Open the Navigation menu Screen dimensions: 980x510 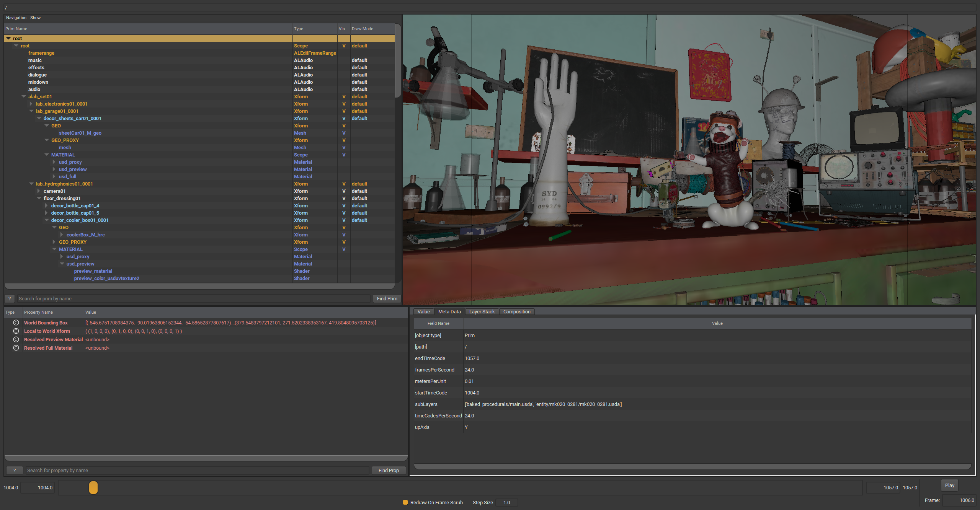(16, 18)
